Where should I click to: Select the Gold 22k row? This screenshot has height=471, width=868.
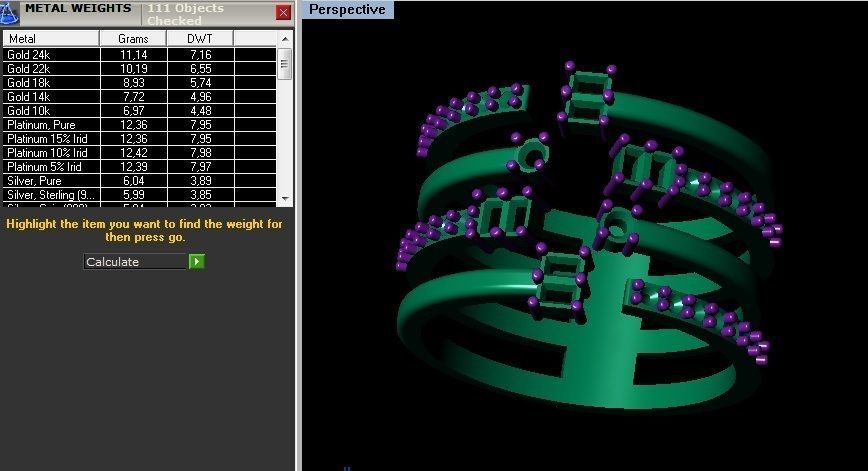point(140,69)
